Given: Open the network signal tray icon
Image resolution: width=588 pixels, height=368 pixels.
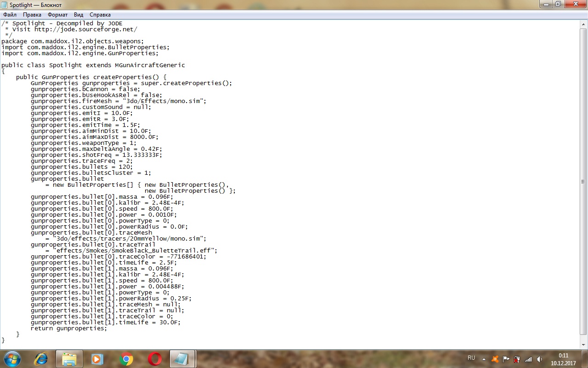Looking at the screenshot, I should click(528, 359).
